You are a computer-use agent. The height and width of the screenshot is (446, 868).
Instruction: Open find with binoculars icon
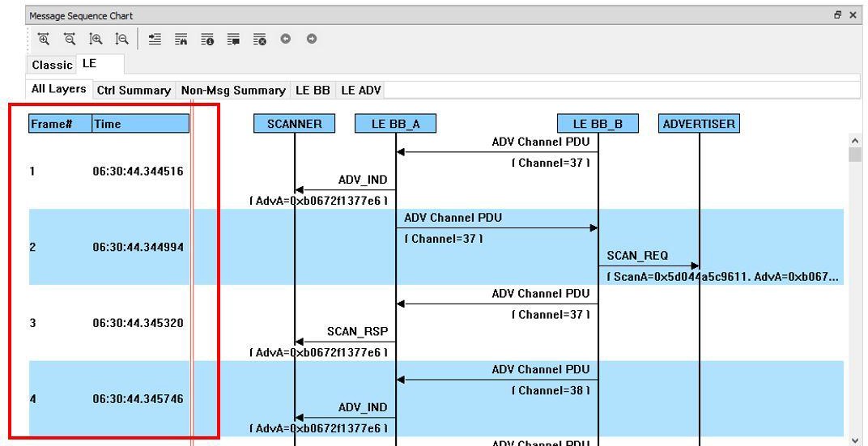point(181,39)
